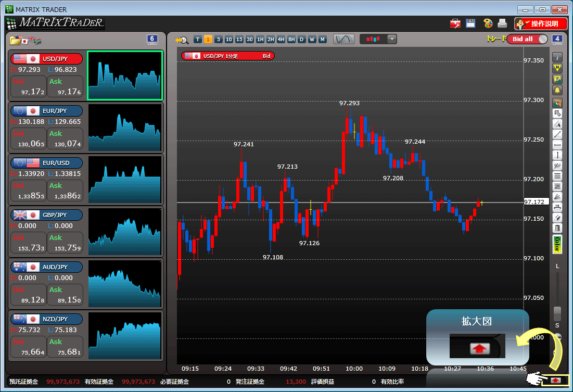Open the chart type candlestick dropdown
The width and height of the screenshot is (573, 392).
[378, 39]
